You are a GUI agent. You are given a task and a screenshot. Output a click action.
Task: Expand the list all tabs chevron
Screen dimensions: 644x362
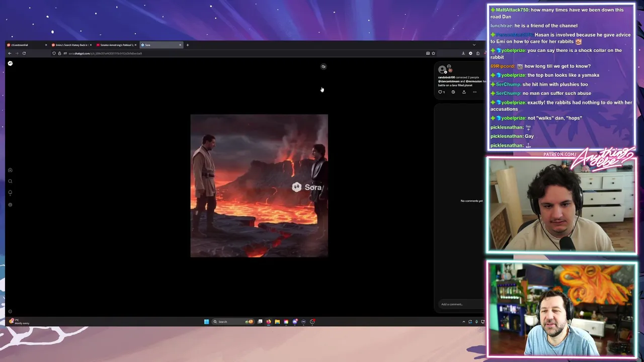[x=474, y=45]
